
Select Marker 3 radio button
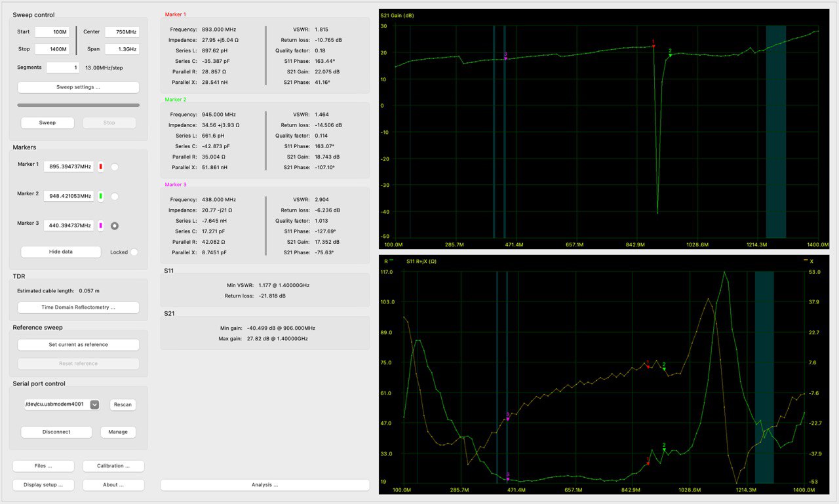[115, 225]
